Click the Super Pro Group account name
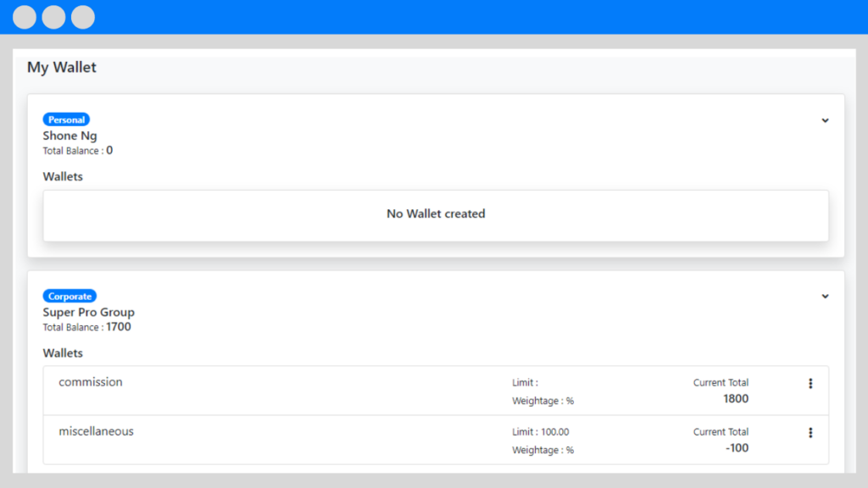 coord(88,312)
